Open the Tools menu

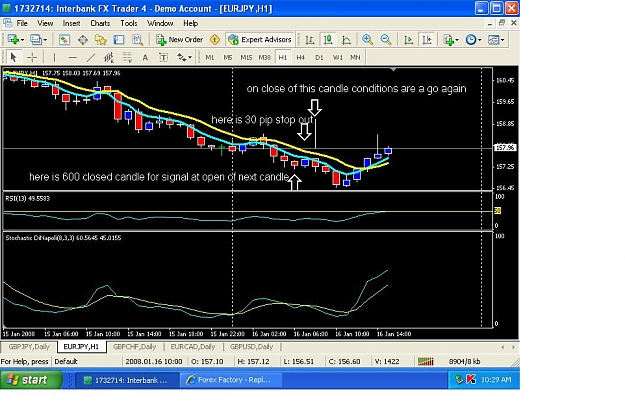coord(129,23)
